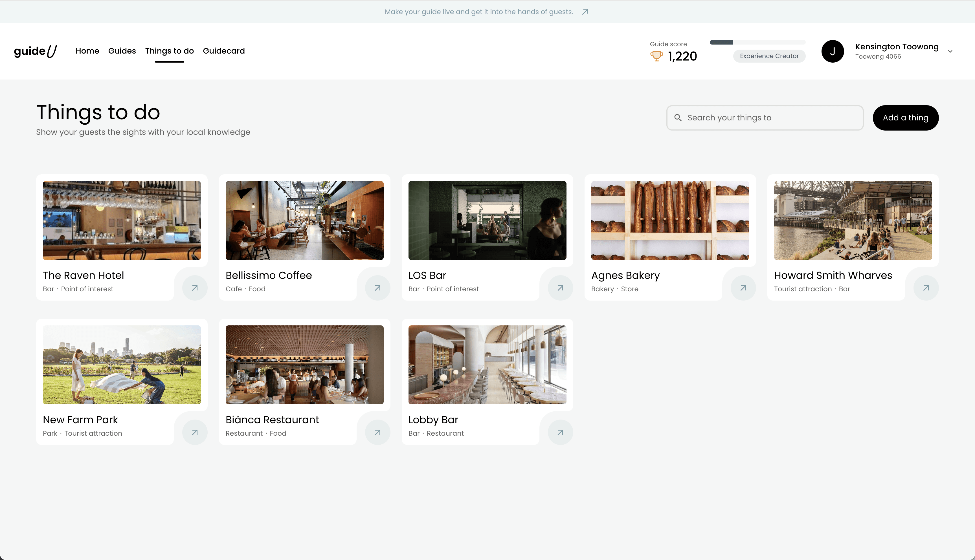Viewport: 975px width, 560px height.
Task: Click the Guide score value 1,220
Action: pyautogui.click(x=682, y=57)
